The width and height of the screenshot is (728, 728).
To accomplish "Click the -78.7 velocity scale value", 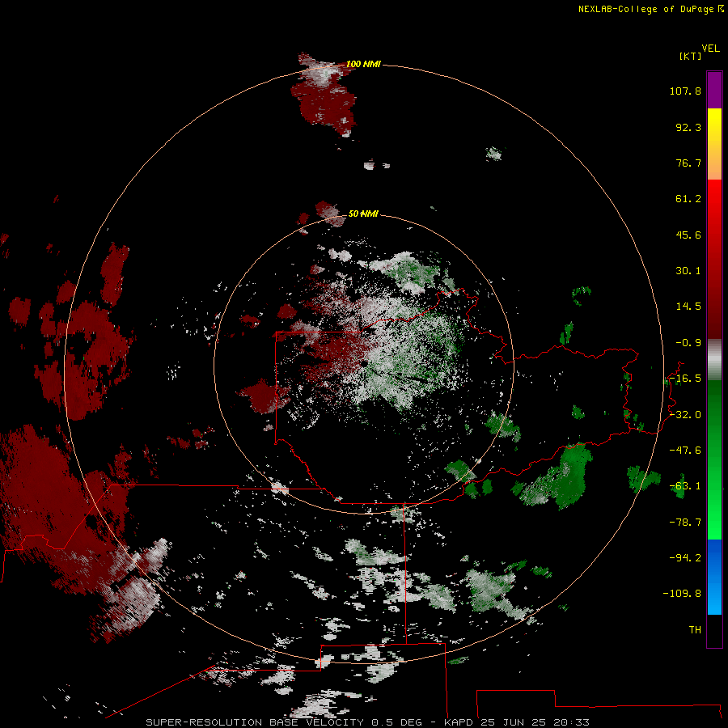I will (685, 523).
